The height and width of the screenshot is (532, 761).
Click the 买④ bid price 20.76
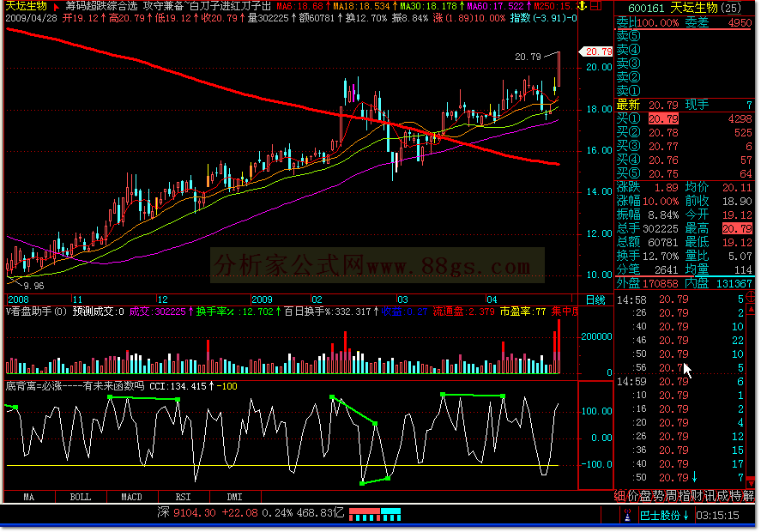pyautogui.click(x=663, y=160)
